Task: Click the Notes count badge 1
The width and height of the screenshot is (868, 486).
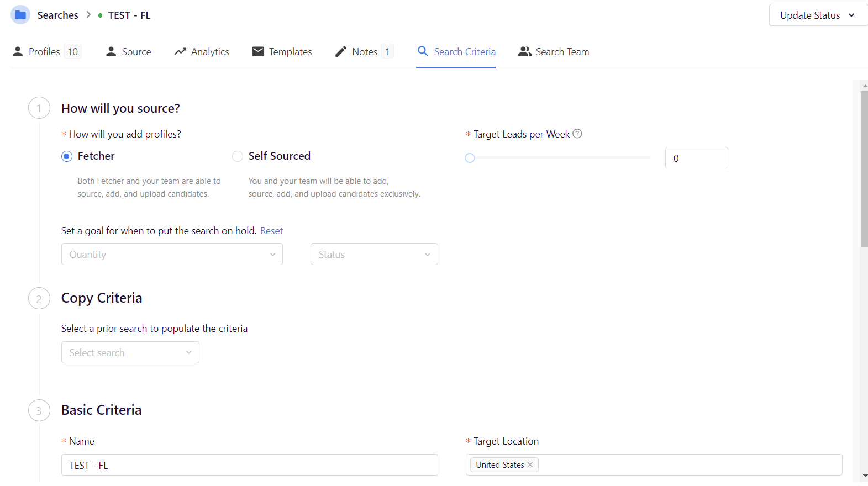Action: tap(387, 51)
